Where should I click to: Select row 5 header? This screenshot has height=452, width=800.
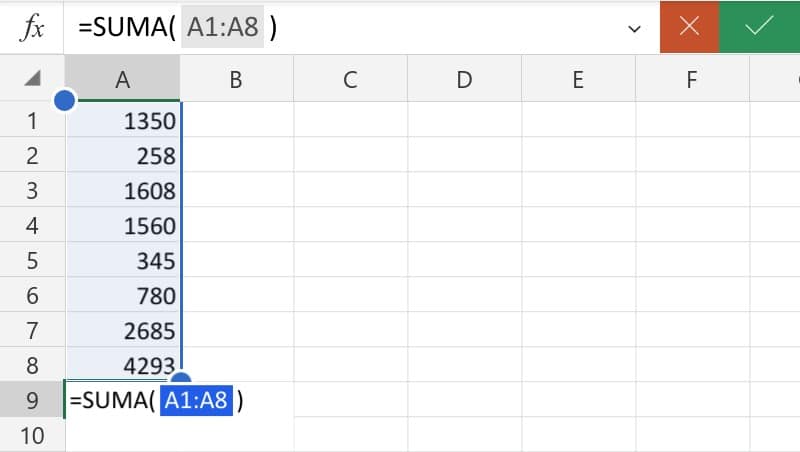tap(32, 260)
